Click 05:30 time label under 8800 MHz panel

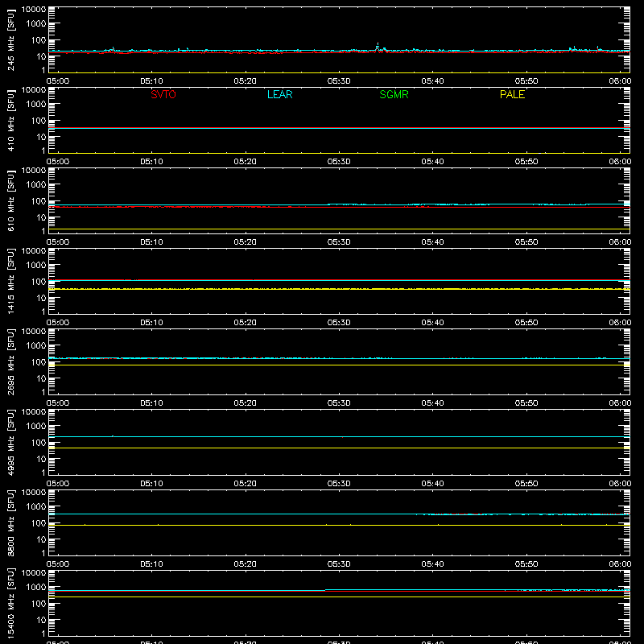coord(339,564)
